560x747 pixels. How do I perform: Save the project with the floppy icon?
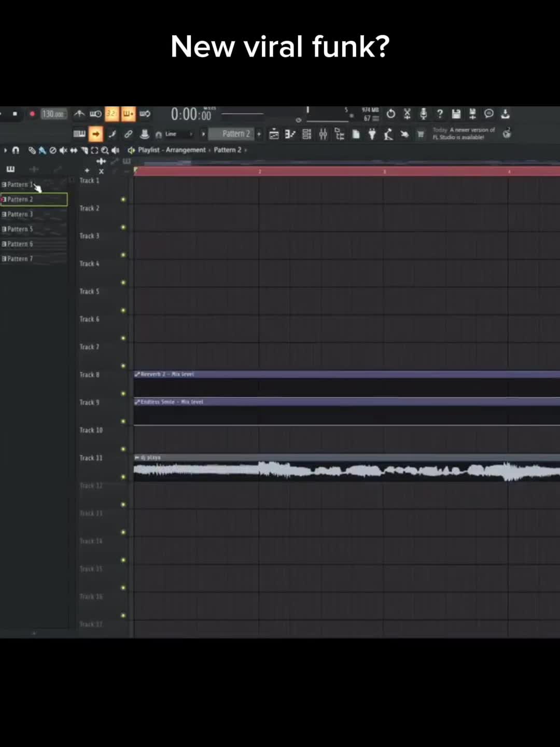coord(456,114)
